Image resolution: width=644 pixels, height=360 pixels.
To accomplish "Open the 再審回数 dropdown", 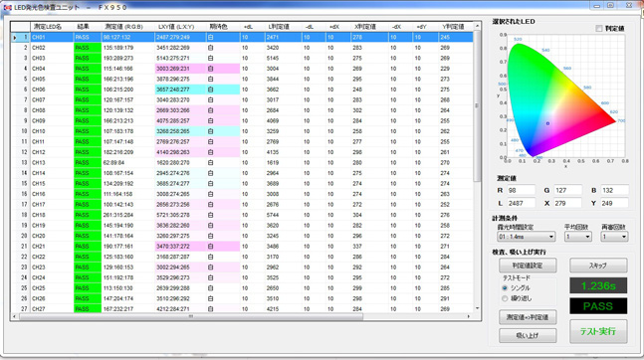I will (614, 237).
